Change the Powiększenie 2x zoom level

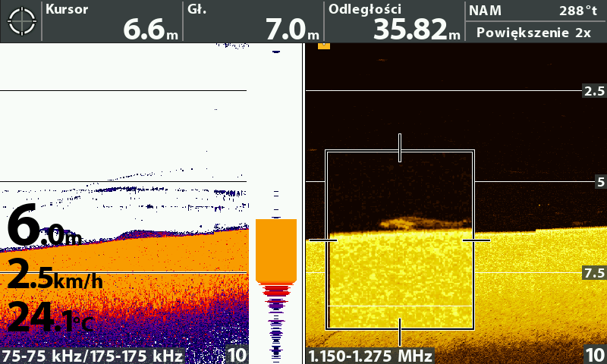[535, 33]
